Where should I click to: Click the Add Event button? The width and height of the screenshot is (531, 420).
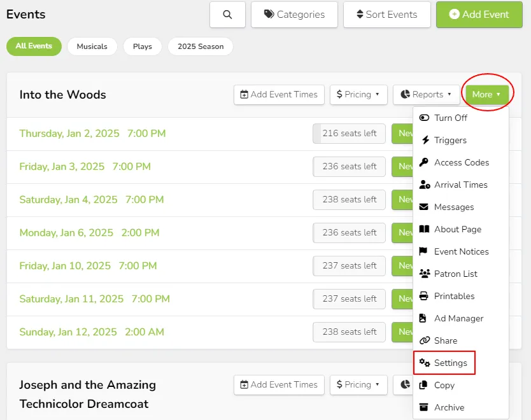pos(479,15)
